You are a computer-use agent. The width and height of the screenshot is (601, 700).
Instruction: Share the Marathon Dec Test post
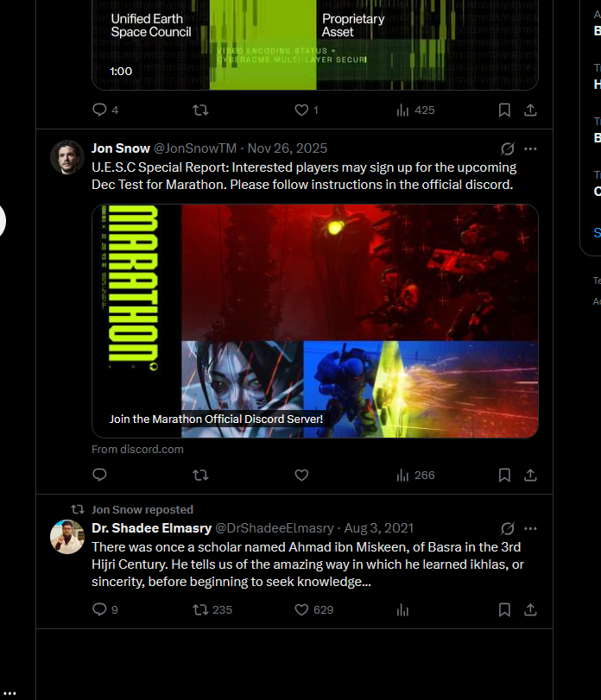click(530, 475)
